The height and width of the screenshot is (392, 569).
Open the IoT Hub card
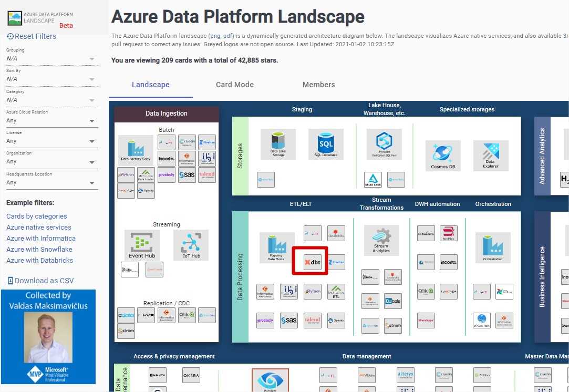tap(191, 245)
